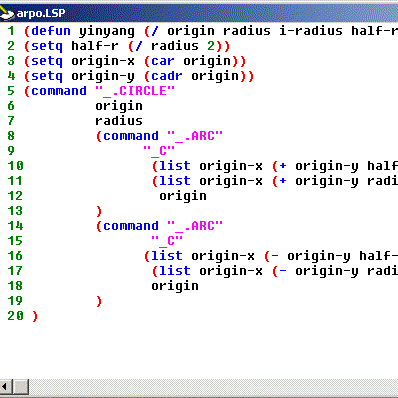Click list keyword on line 11
398x398 pixels.
point(175,181)
